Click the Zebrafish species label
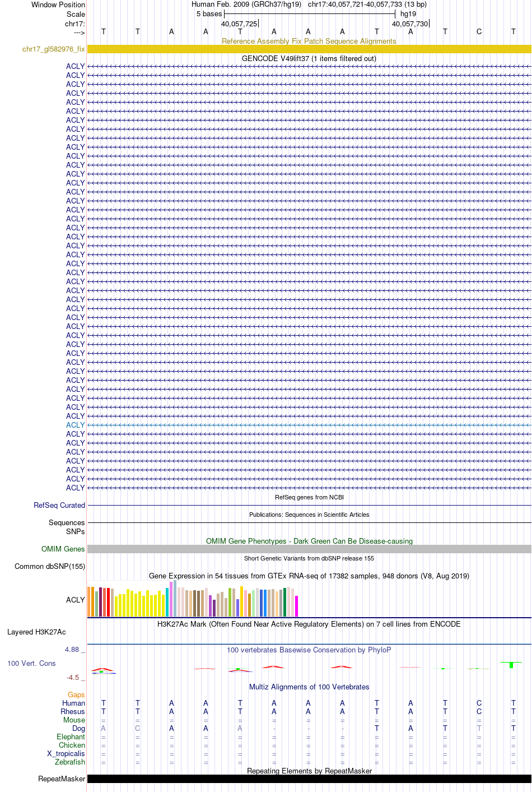Viewport: 532px width, 792px height. (x=70, y=762)
